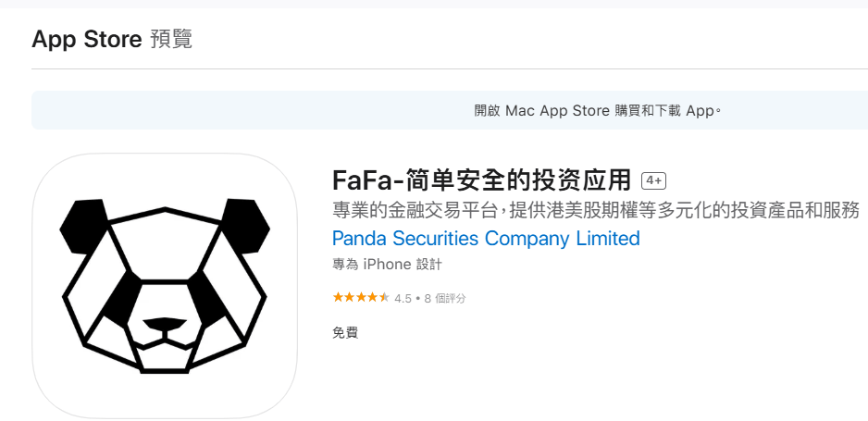Click the 專為 iPhone 設計 label

tap(387, 265)
